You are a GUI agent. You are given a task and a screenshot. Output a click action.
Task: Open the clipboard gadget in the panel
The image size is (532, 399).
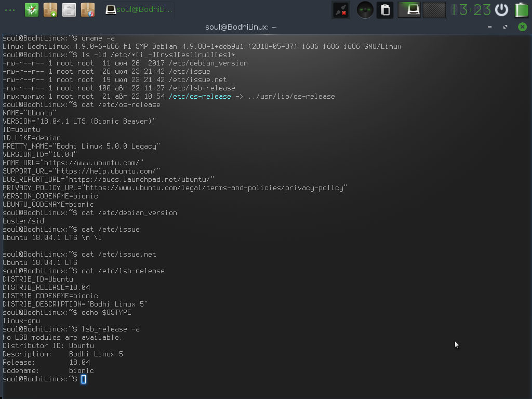(385, 10)
